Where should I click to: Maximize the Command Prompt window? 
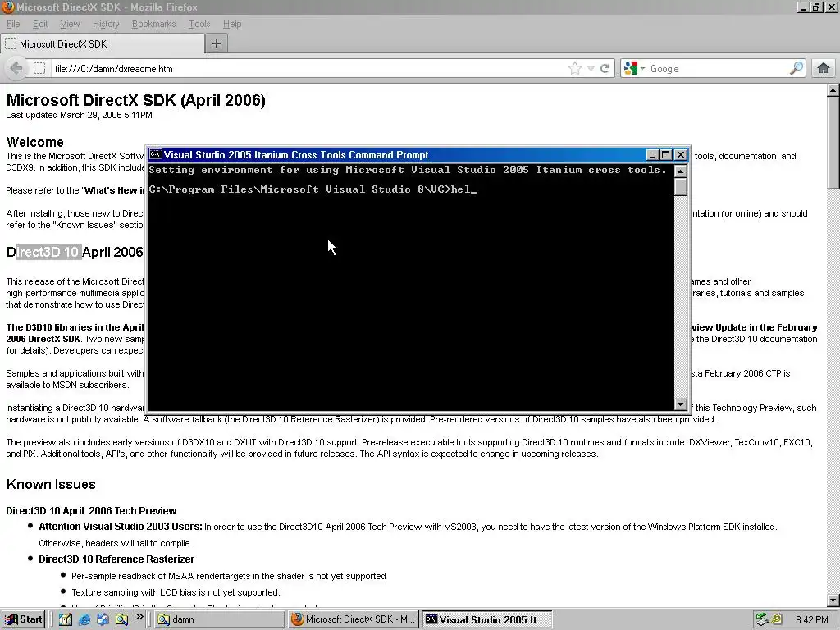pos(665,155)
